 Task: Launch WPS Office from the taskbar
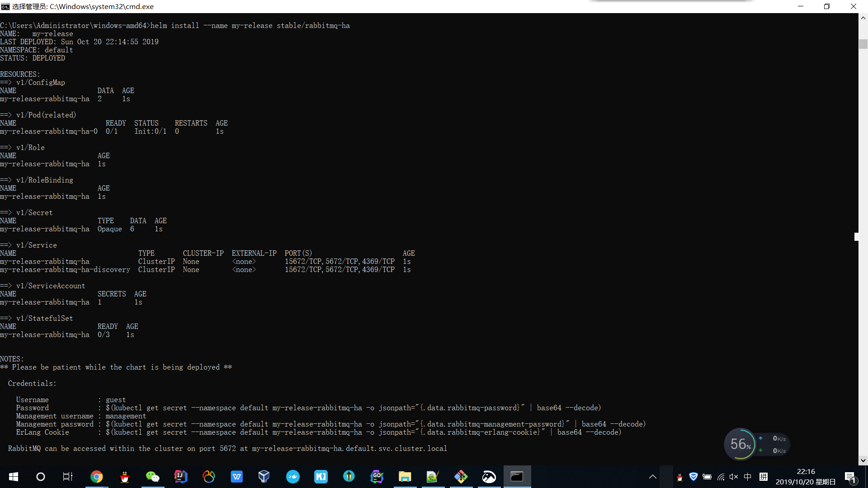tap(236, 477)
